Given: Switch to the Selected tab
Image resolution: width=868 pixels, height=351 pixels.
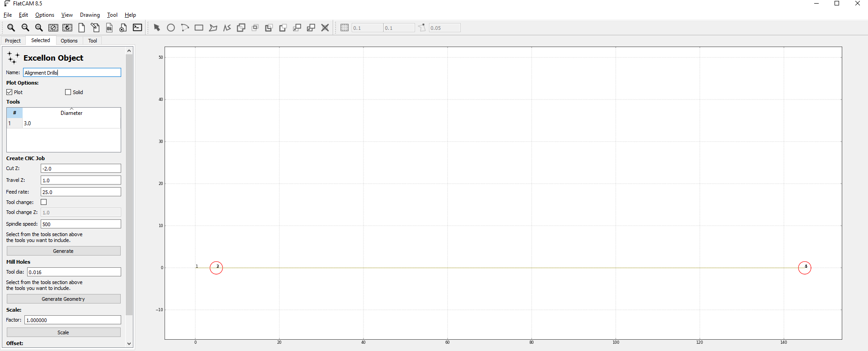Looking at the screenshot, I should pos(41,40).
